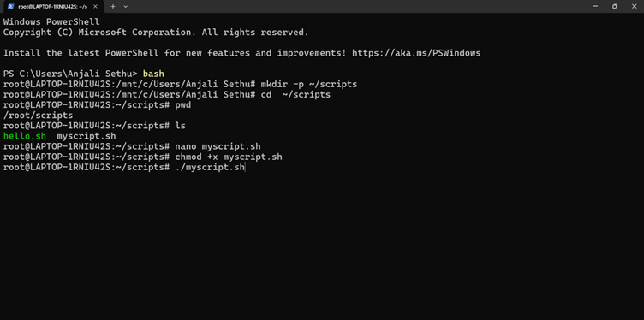Open the https://aka.ms/PSWindows link
Screen dimensions: 644x320
416,53
